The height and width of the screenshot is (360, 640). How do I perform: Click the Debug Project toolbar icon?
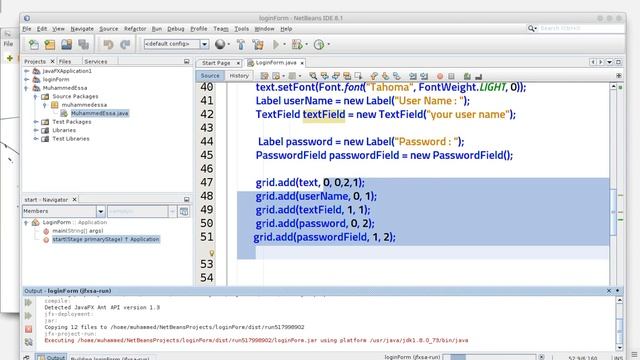pyautogui.click(x=297, y=44)
